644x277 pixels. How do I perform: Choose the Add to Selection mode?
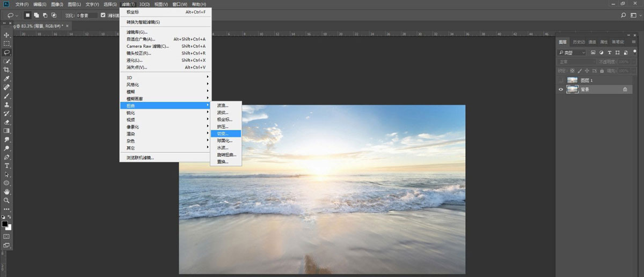37,16
